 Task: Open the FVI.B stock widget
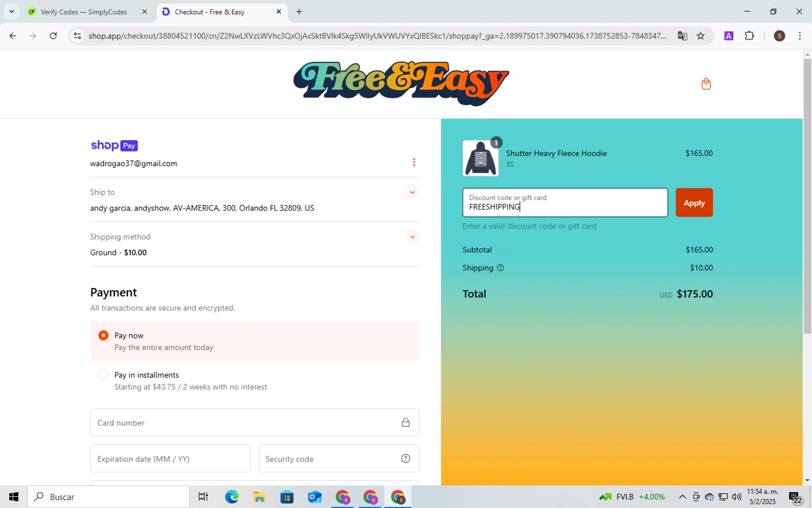point(632,497)
